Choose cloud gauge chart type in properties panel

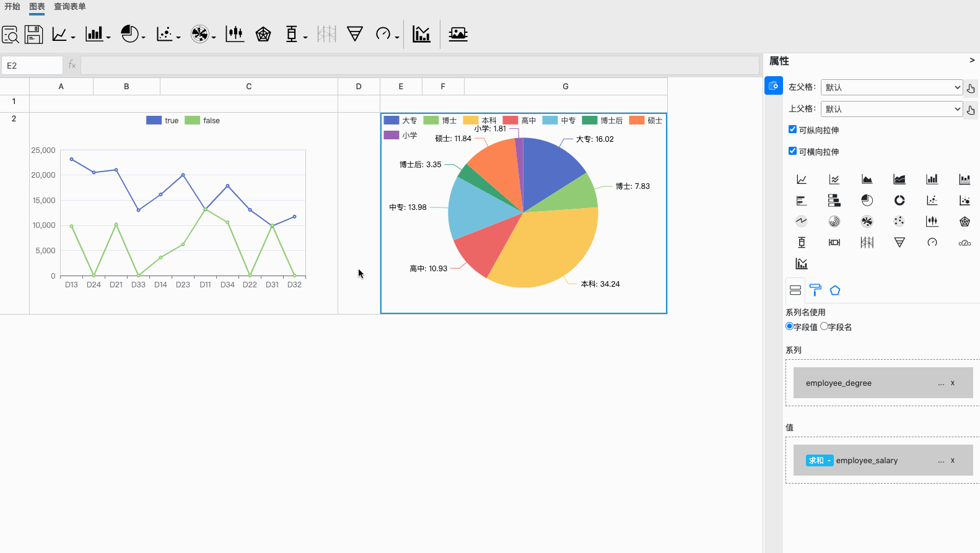965,243
